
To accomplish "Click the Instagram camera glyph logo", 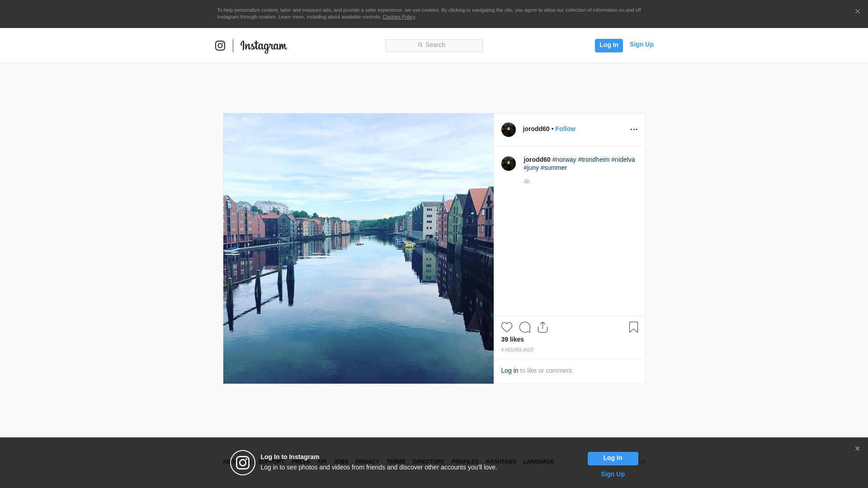I will pyautogui.click(x=220, y=46).
